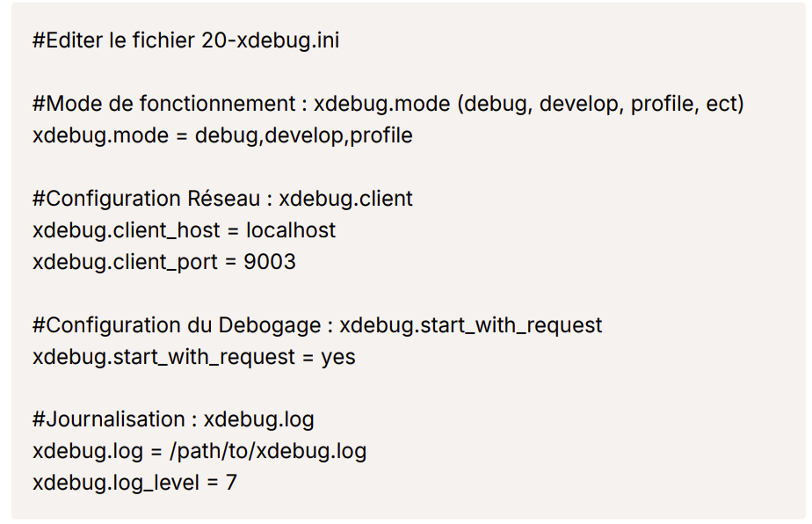This screenshot has height=524, width=812.
Task: Click the port number 9003
Action: click(270, 262)
